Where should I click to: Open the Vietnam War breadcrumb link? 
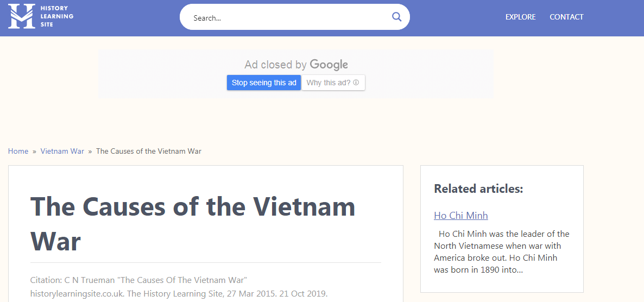(62, 151)
